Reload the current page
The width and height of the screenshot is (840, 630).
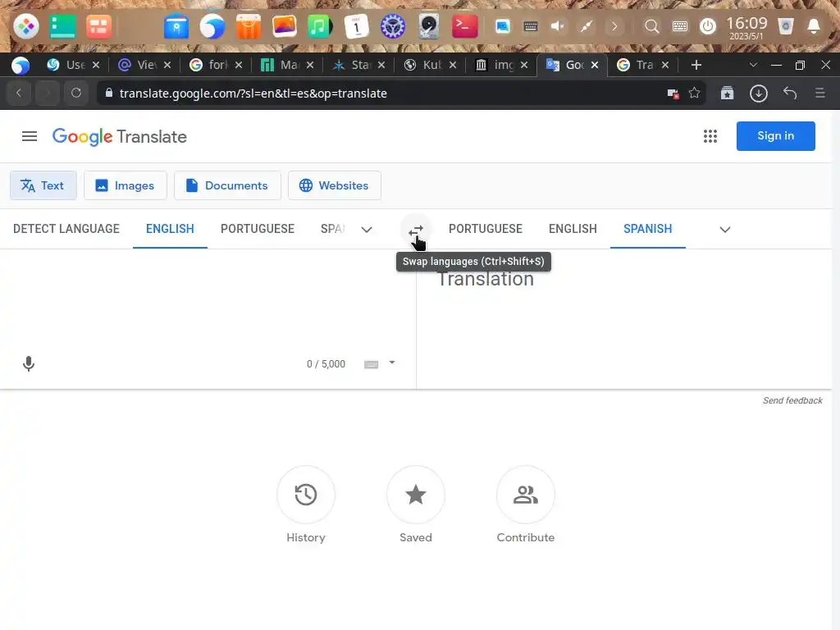pyautogui.click(x=76, y=93)
